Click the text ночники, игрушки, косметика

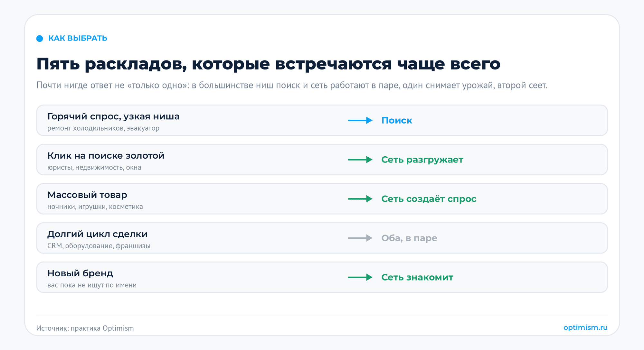pyautogui.click(x=95, y=207)
